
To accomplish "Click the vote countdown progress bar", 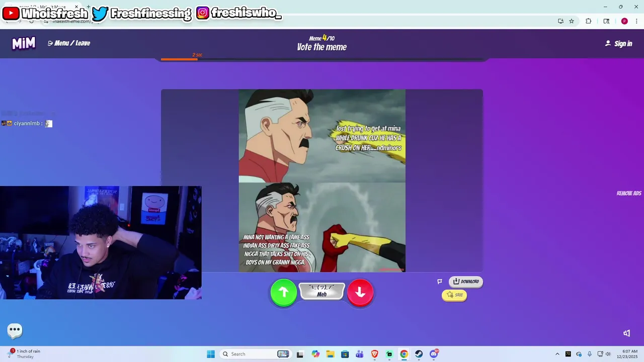I will coord(322,59).
